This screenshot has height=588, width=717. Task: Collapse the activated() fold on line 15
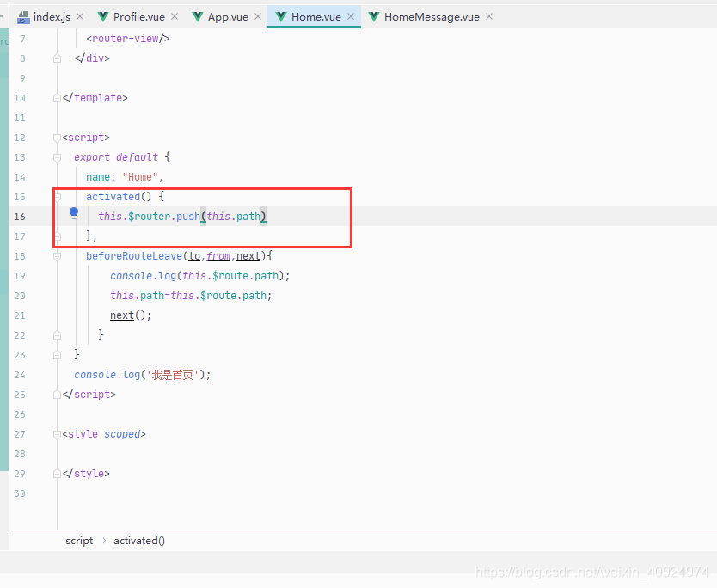[x=58, y=197]
